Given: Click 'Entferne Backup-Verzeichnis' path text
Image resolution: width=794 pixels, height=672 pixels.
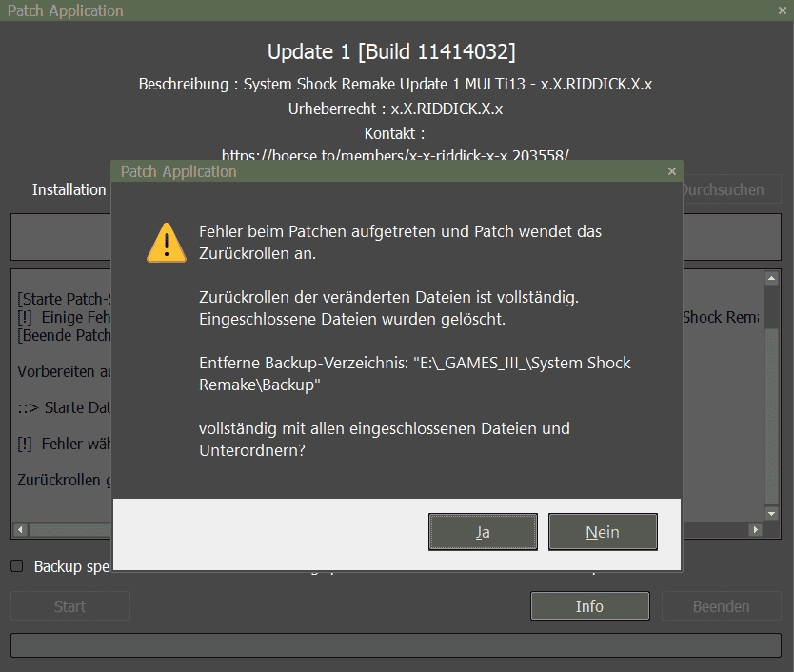Looking at the screenshot, I should click(x=415, y=374).
